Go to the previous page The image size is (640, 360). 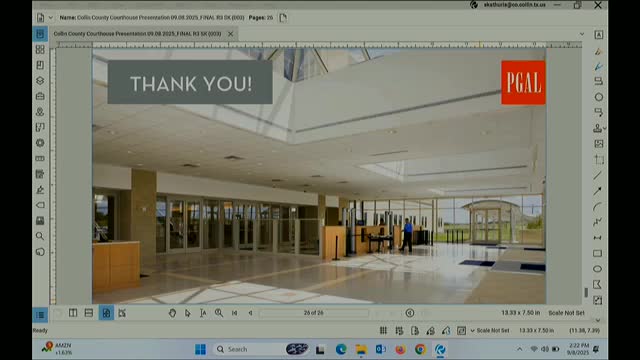point(250,313)
